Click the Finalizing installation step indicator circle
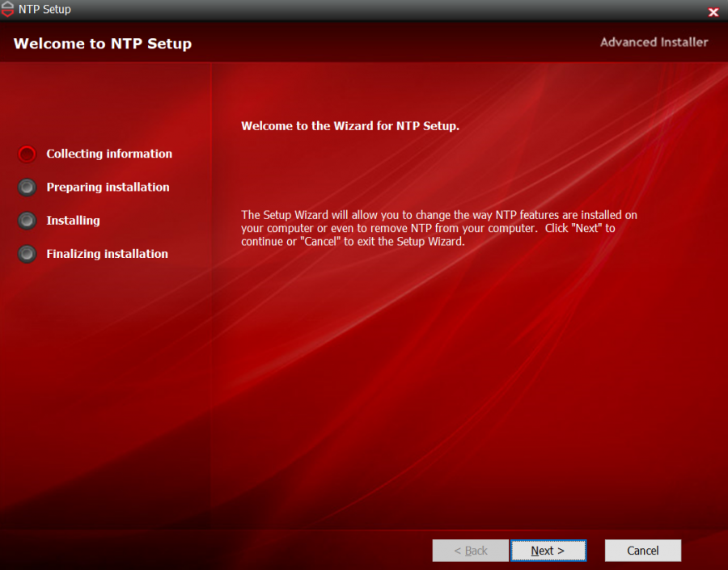The width and height of the screenshot is (728, 570). click(x=26, y=253)
